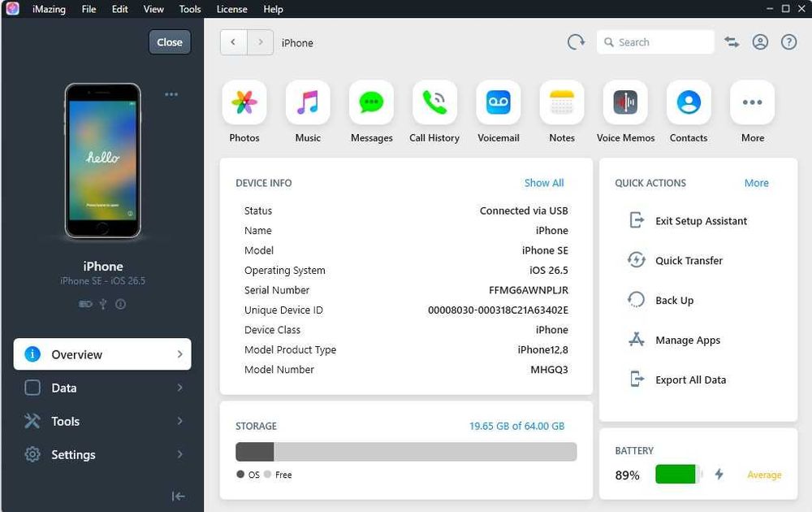Image resolution: width=812 pixels, height=512 pixels.
Task: Open the Help menu
Action: (x=273, y=9)
